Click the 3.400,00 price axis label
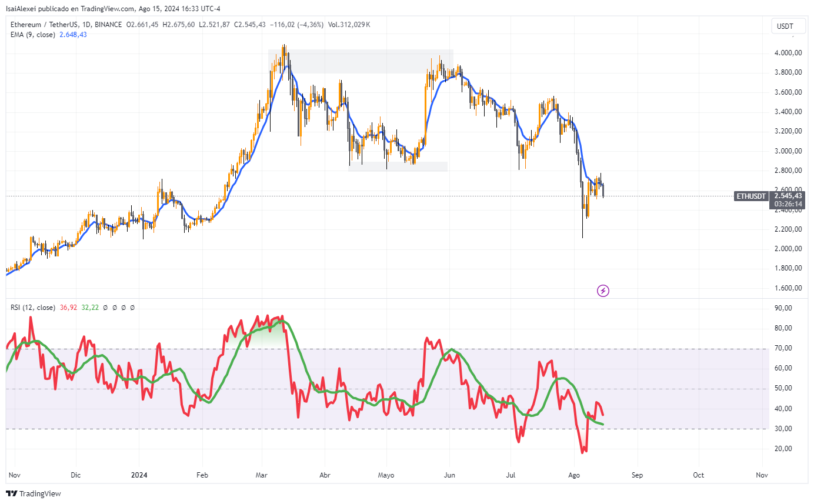This screenshot has width=814, height=504. (788, 112)
